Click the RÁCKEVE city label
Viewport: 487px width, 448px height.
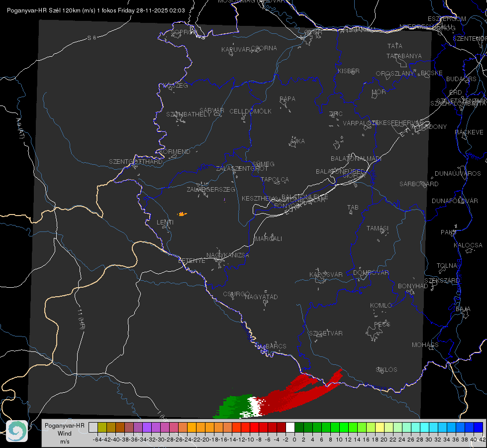pyautogui.click(x=469, y=132)
